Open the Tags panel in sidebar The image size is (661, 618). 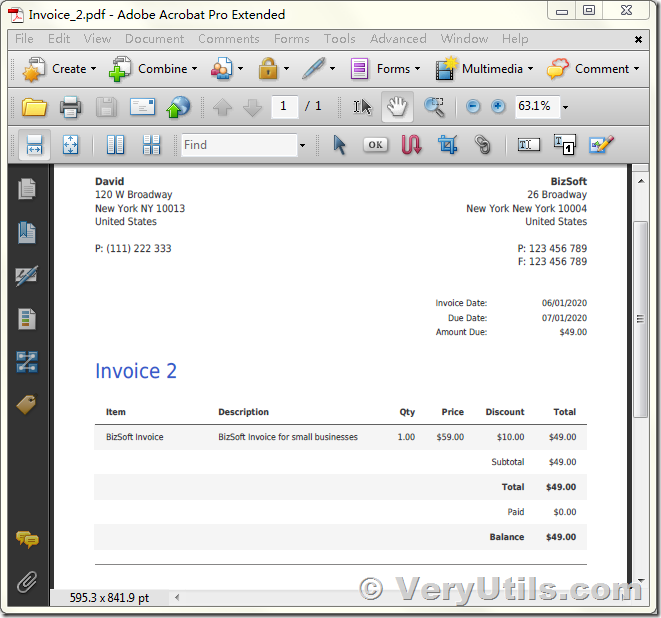point(27,405)
